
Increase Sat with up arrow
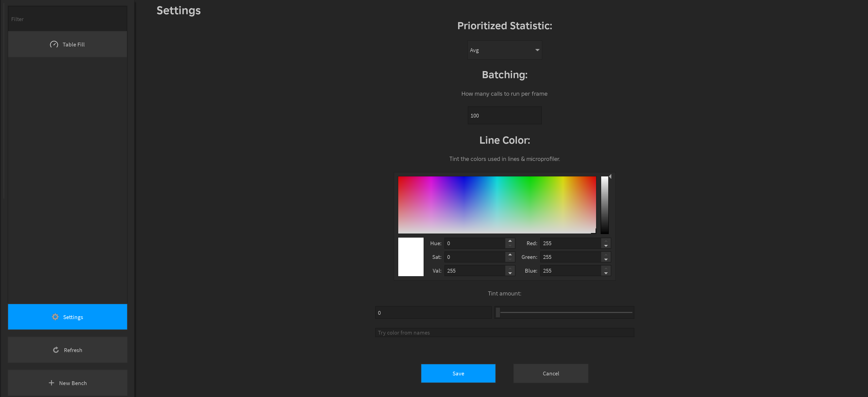(510, 255)
